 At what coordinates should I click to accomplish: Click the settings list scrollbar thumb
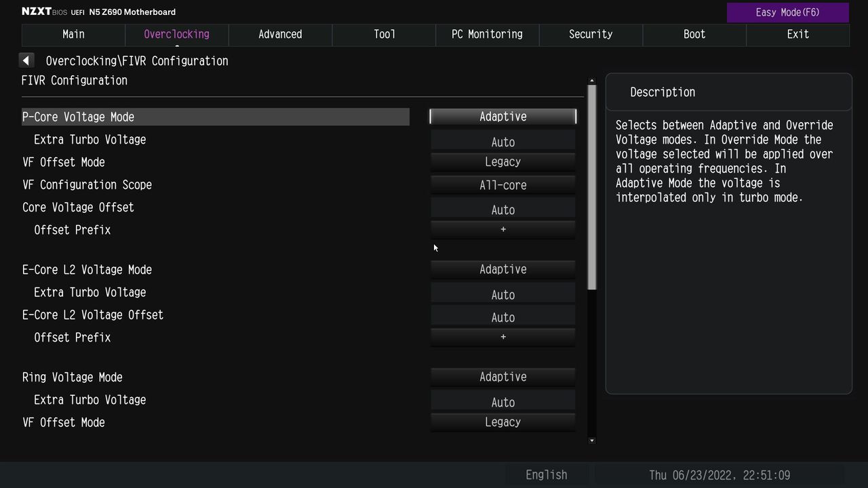pos(592,188)
